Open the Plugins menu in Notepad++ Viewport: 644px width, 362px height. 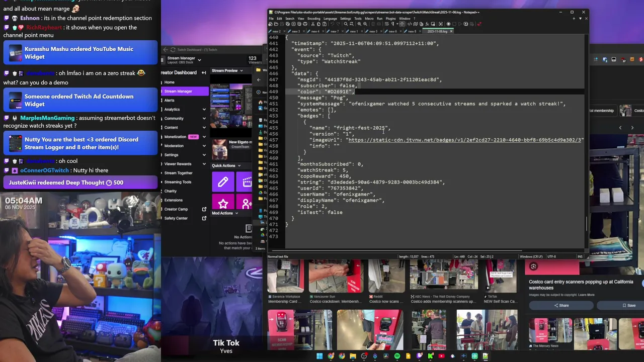point(390,19)
